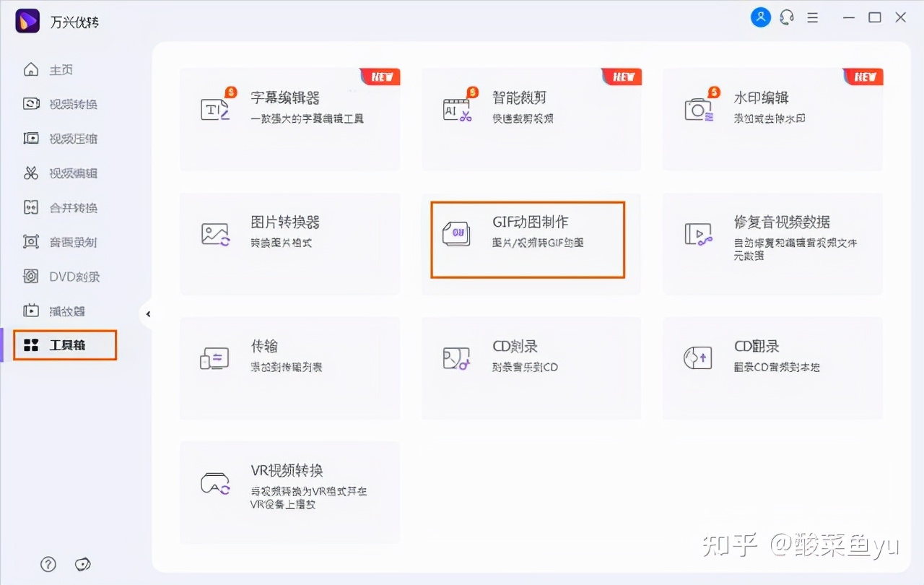Collapse the sidebar with the arrow handle
The width and height of the screenshot is (924, 585).
tap(147, 314)
